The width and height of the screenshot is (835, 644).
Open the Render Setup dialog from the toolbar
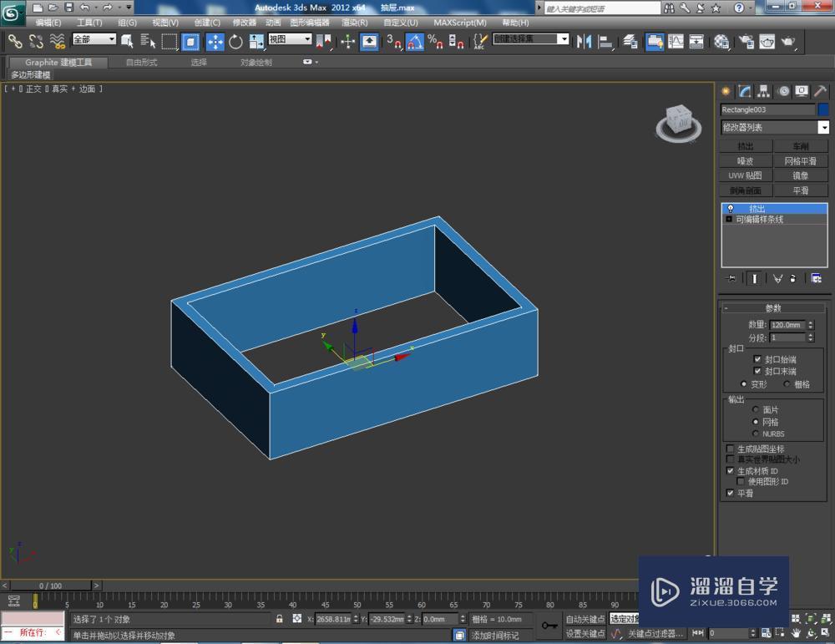coord(746,42)
